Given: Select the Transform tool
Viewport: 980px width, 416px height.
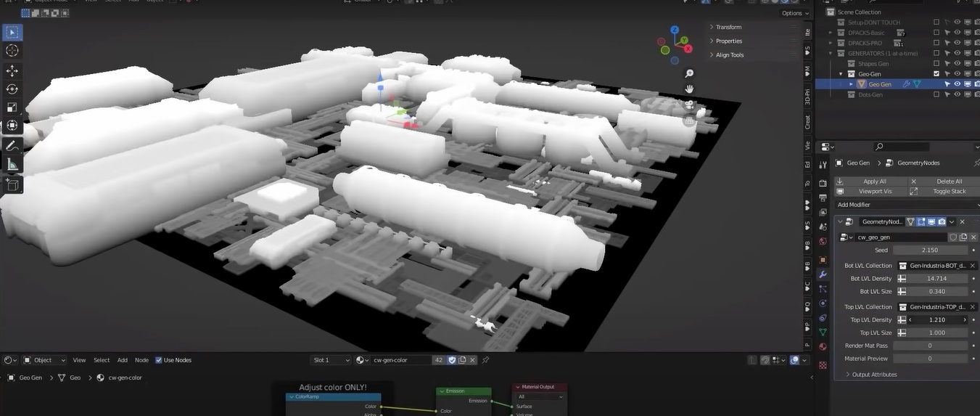Looking at the screenshot, I should pos(12,126).
